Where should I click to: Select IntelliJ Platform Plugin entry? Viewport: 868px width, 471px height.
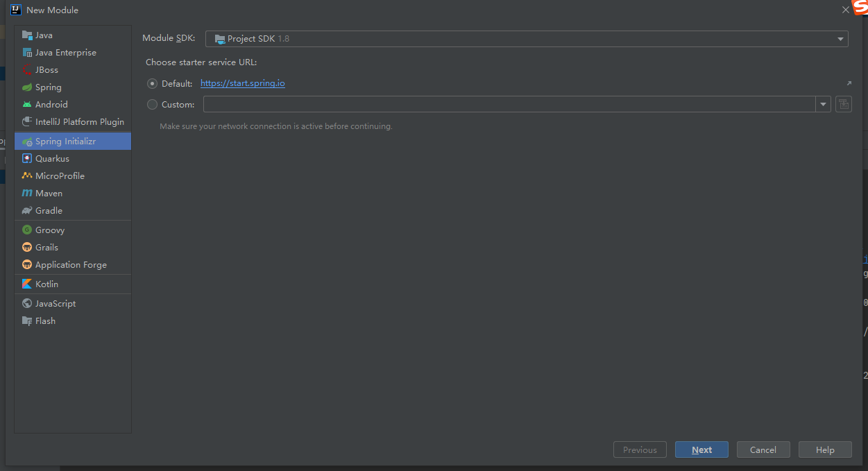[x=73, y=122]
